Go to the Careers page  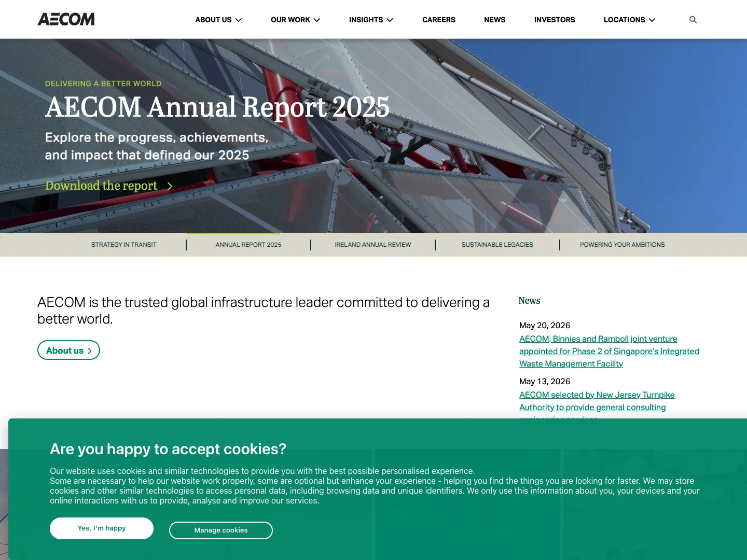(439, 20)
